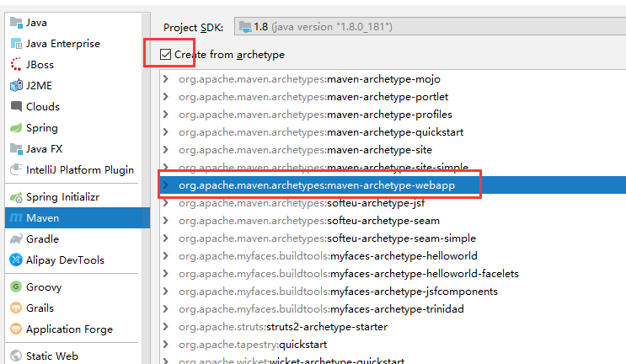626x364 pixels.
Task: Expand softeu-archetype-seam entry
Action: pos(166,220)
